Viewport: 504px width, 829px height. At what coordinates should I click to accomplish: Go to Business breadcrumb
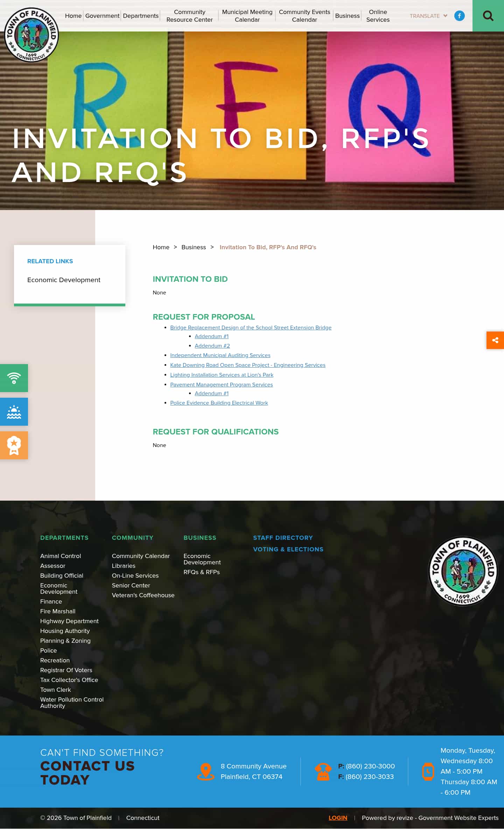click(194, 247)
